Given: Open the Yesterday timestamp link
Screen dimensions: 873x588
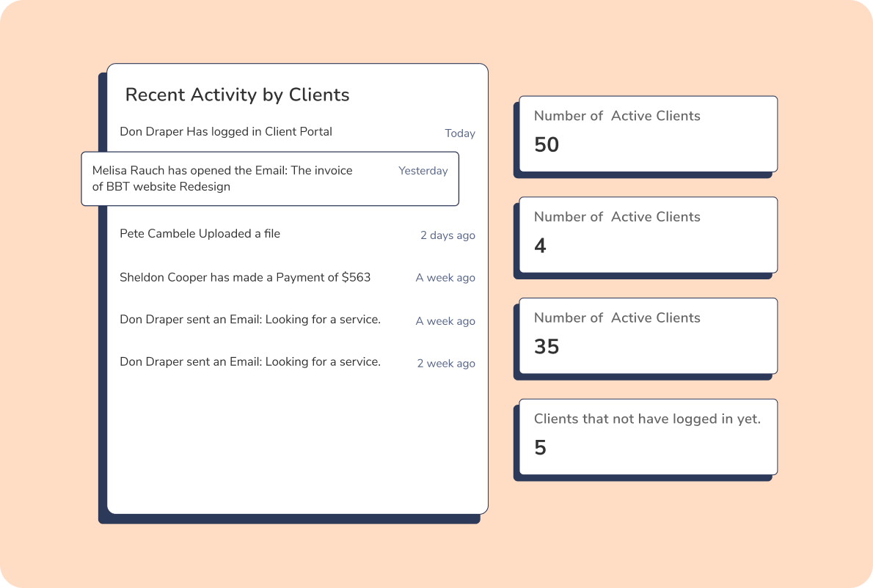Looking at the screenshot, I should click(x=423, y=170).
